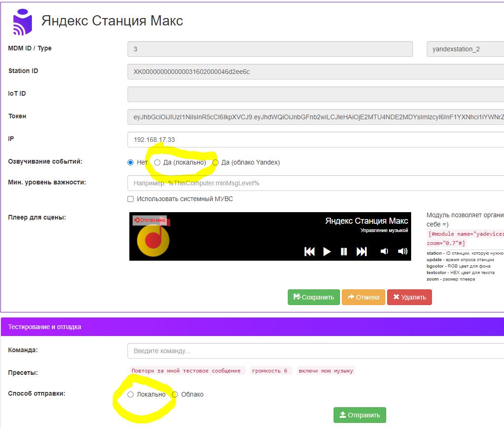Delete the station with Удалить button

coord(409,297)
